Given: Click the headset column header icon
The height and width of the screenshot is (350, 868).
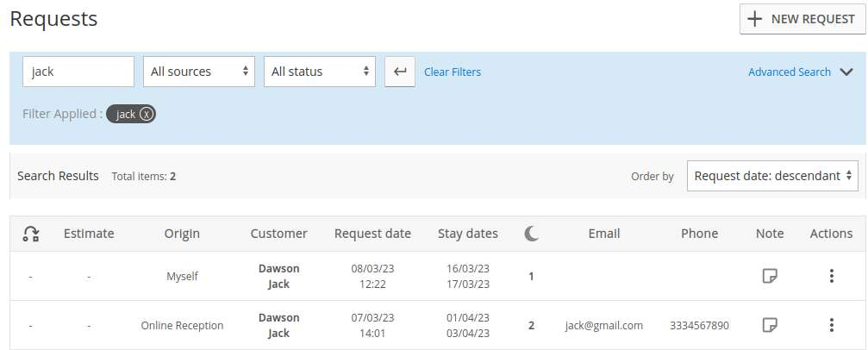Looking at the screenshot, I should tap(30, 234).
